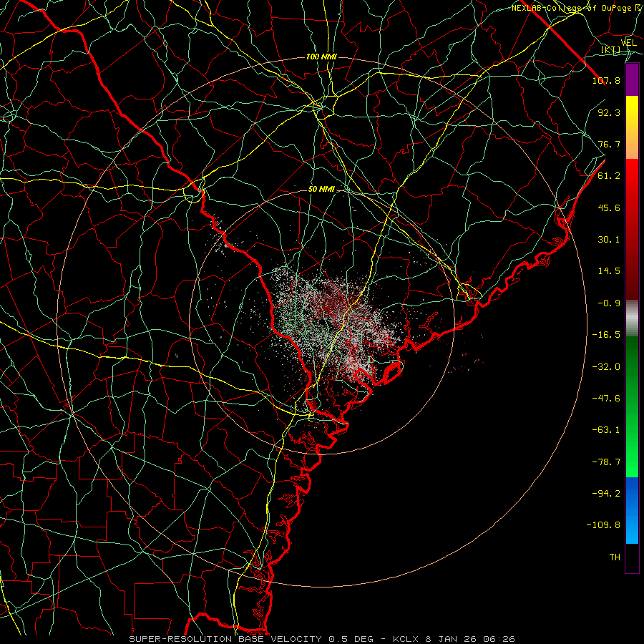Image resolution: width=644 pixels, height=644 pixels.
Task: Click the bottom caption SUPER-RESOLUTION BASE VELOCITY
Action: tap(225, 639)
